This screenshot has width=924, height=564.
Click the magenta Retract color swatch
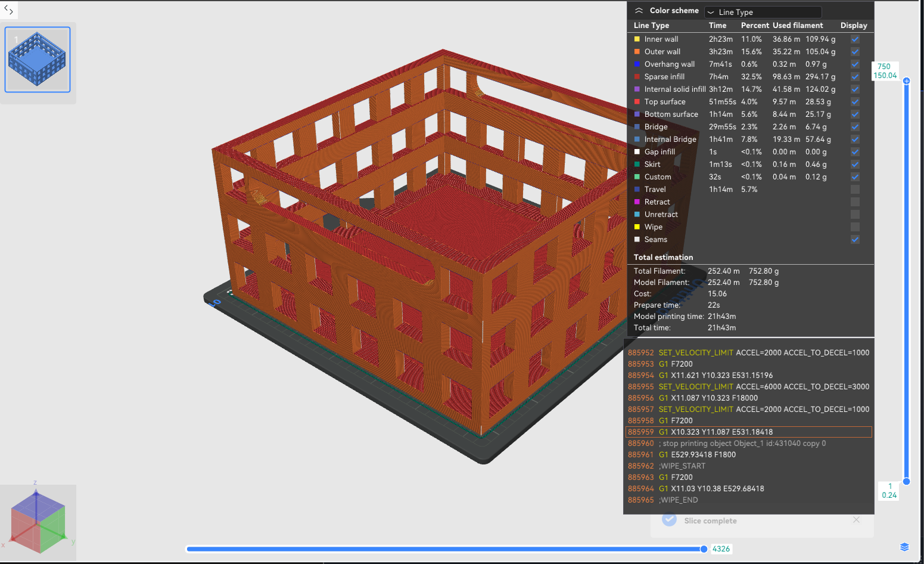[637, 202]
